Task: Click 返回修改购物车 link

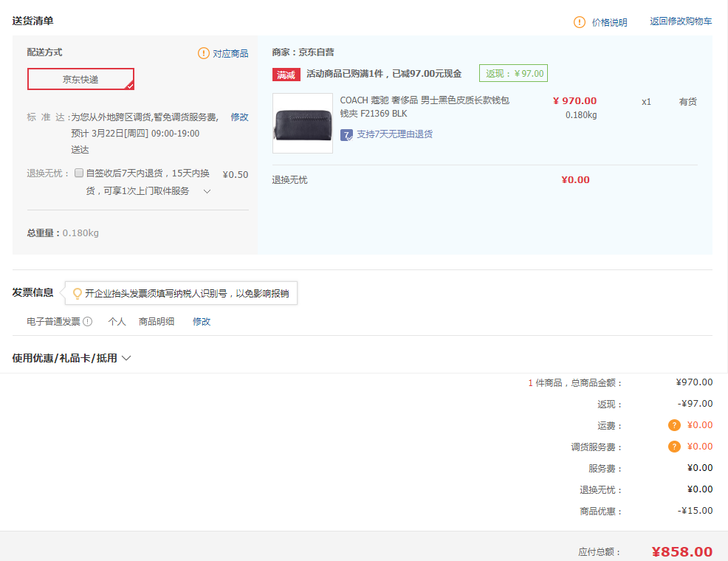Action: click(681, 21)
